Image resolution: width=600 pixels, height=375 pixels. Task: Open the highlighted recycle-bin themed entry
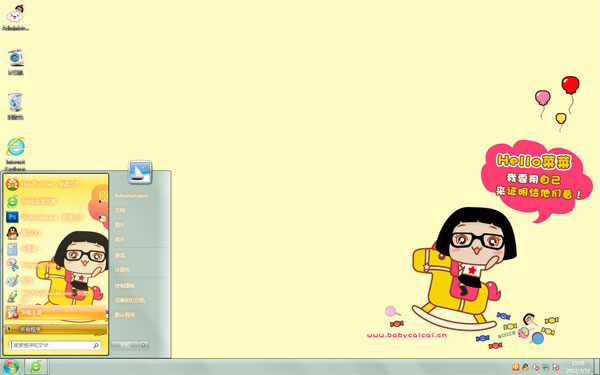coord(56,312)
